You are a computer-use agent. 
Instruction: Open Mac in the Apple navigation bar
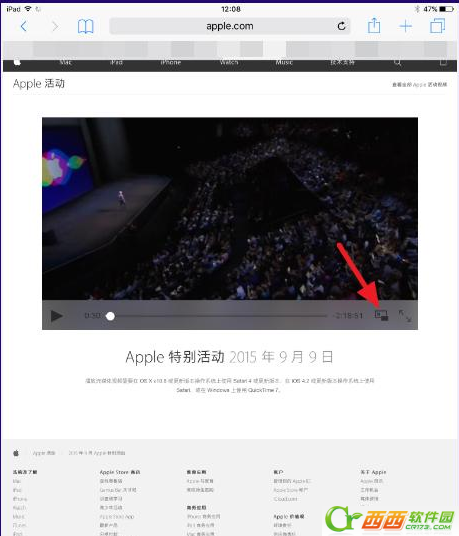click(x=65, y=62)
